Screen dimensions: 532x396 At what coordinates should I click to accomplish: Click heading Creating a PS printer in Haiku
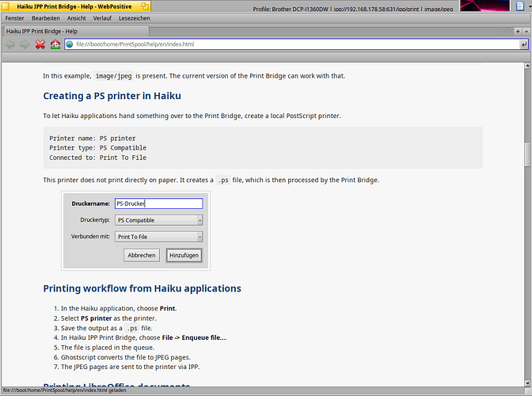112,96
